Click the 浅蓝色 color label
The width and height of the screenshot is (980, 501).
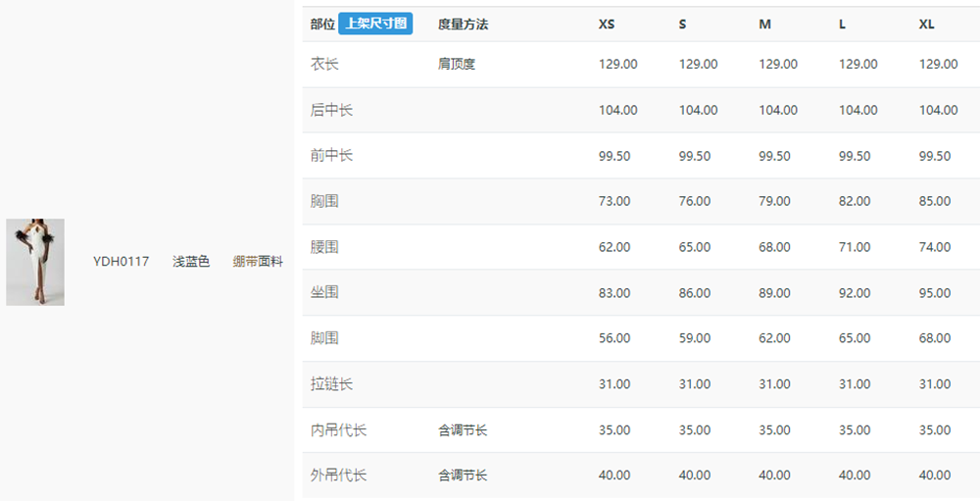click(x=191, y=262)
